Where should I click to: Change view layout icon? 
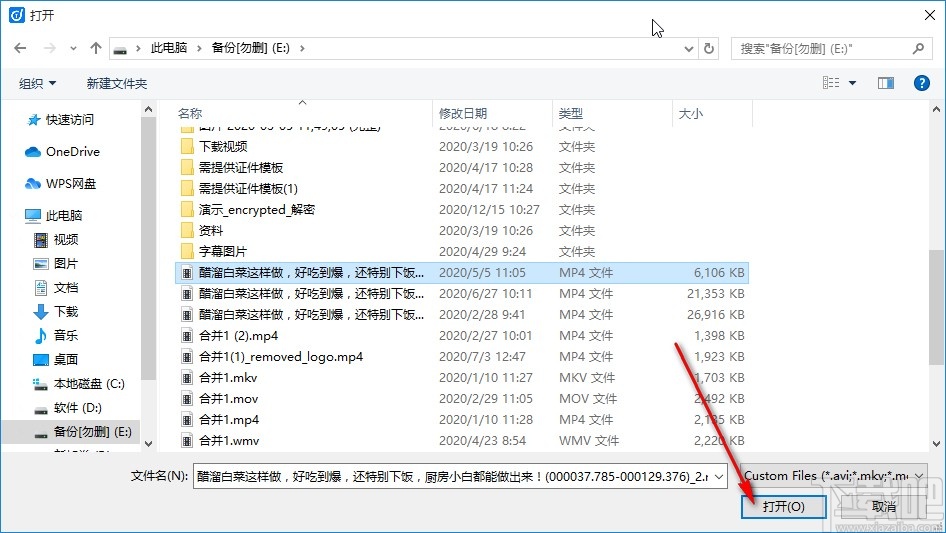pyautogui.click(x=831, y=83)
